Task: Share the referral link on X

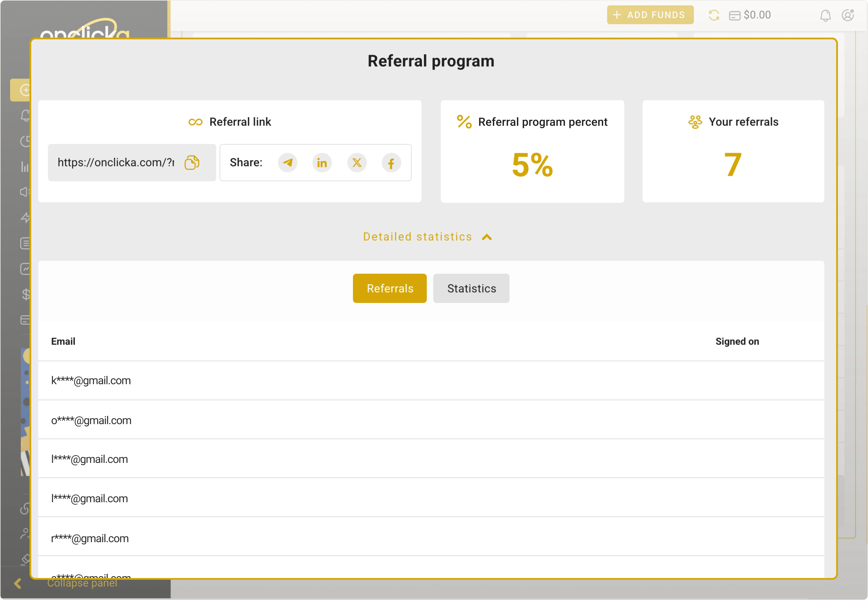Action: [356, 162]
